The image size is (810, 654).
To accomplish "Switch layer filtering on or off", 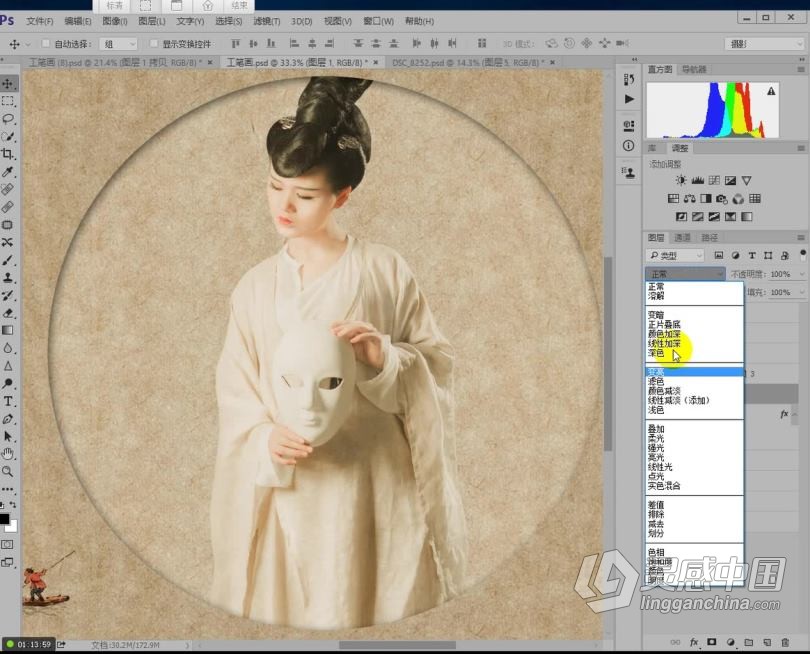I will 803,255.
